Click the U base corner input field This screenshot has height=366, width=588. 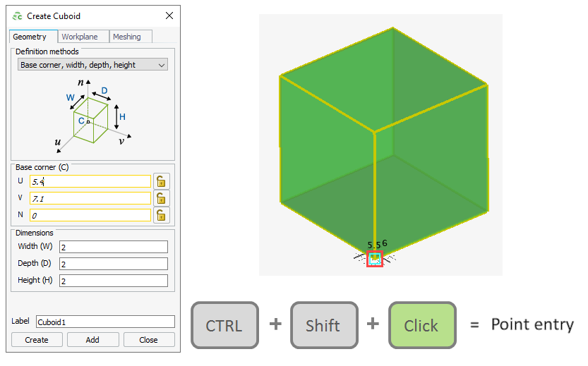pos(90,181)
